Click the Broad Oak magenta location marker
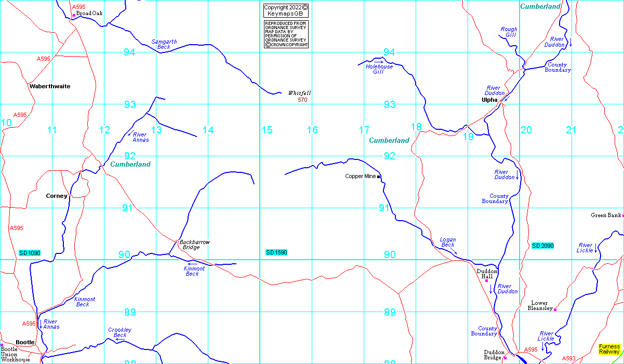The height and width of the screenshot is (364, 624). click(74, 16)
